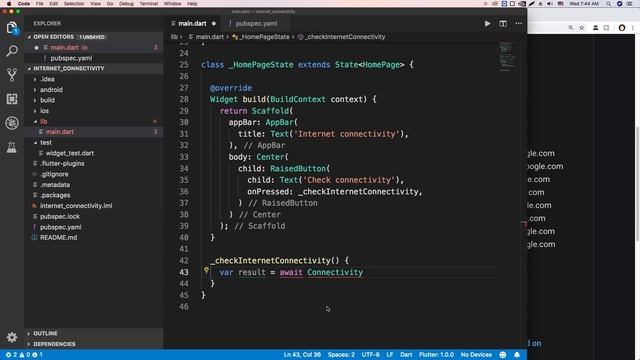Open pubspec.yaml in the project tree
This screenshot has width=640, height=360.
(x=60, y=227)
